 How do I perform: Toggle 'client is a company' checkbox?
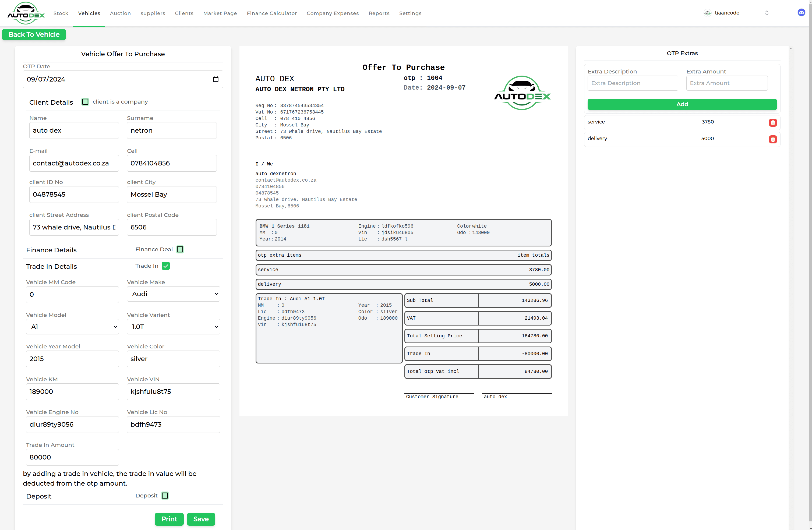(85, 102)
